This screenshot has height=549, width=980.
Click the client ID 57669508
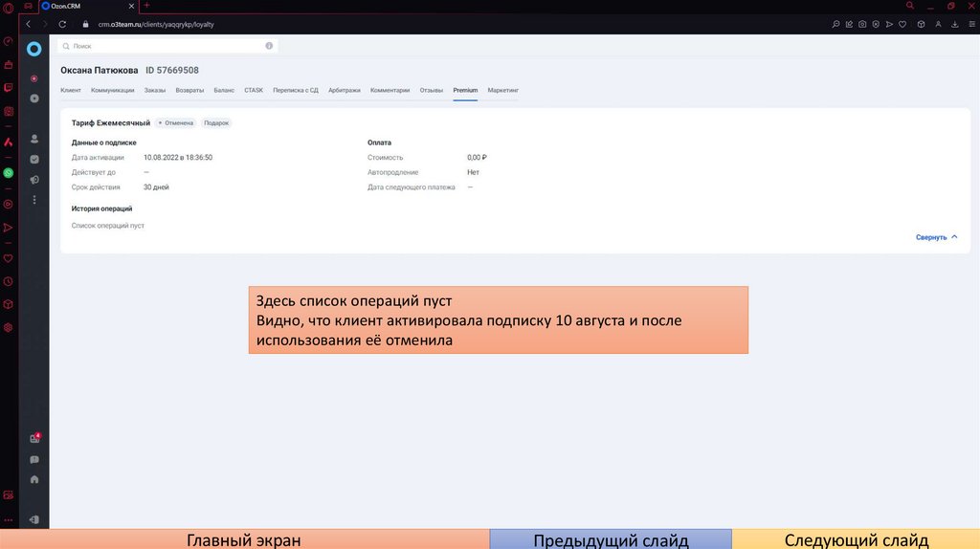(172, 70)
